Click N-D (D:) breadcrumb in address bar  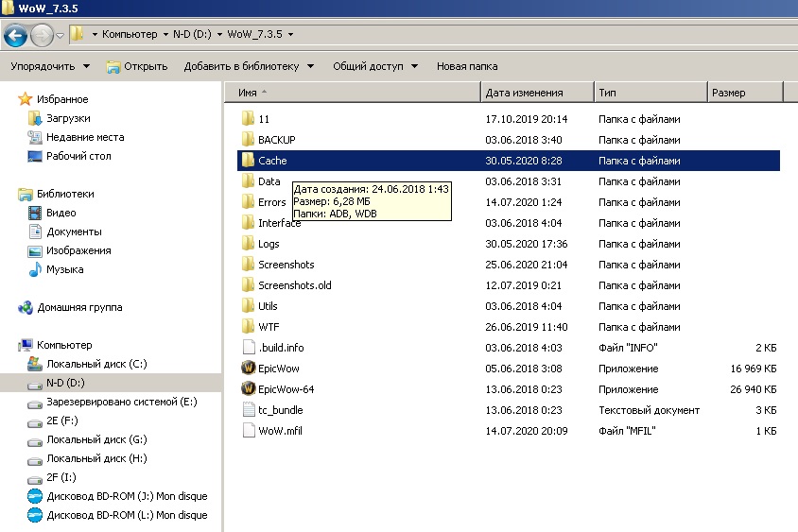[194, 35]
